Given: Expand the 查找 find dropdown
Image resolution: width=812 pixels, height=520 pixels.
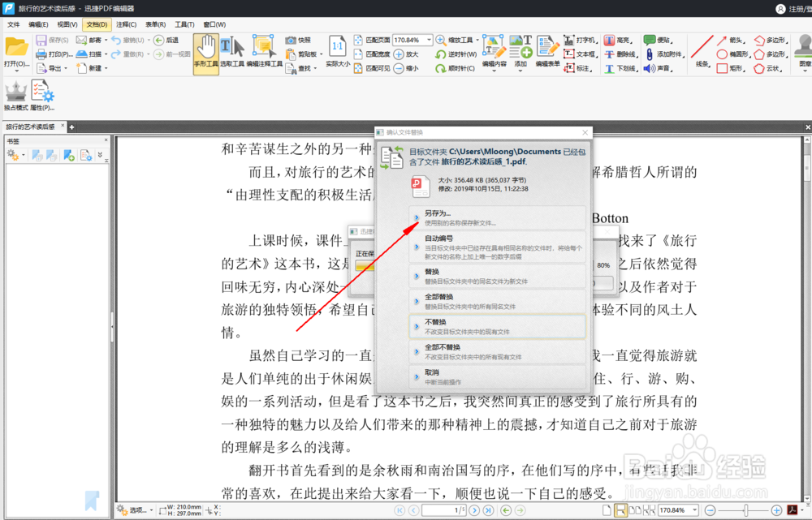Looking at the screenshot, I should [315, 68].
